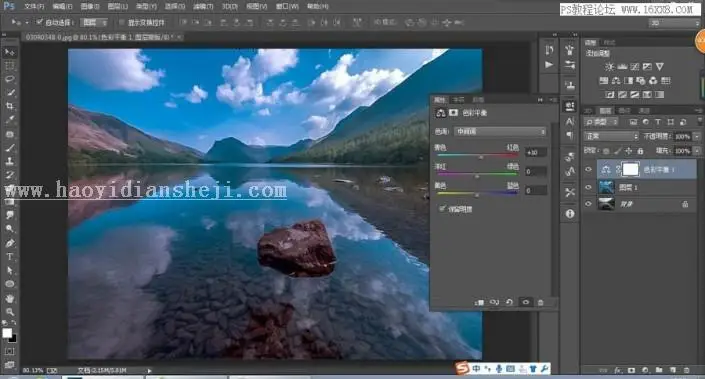Open the Fill slider arrow
705x379 pixels.
point(697,151)
